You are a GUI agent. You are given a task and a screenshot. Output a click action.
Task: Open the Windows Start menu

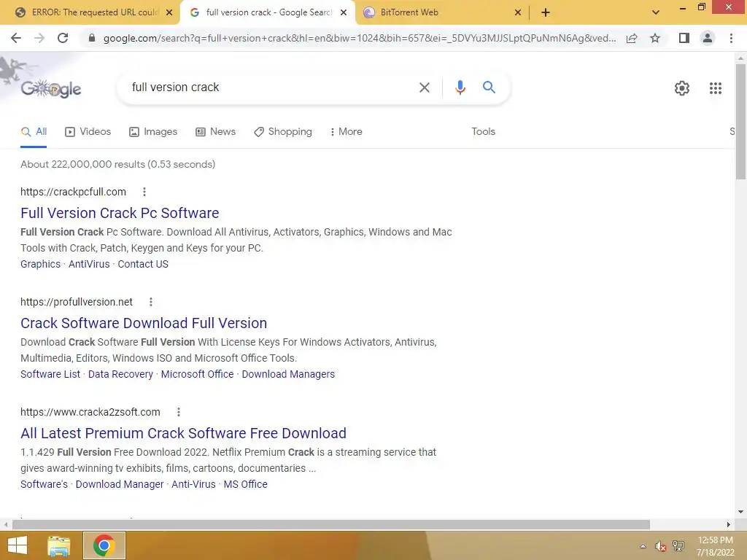click(18, 545)
